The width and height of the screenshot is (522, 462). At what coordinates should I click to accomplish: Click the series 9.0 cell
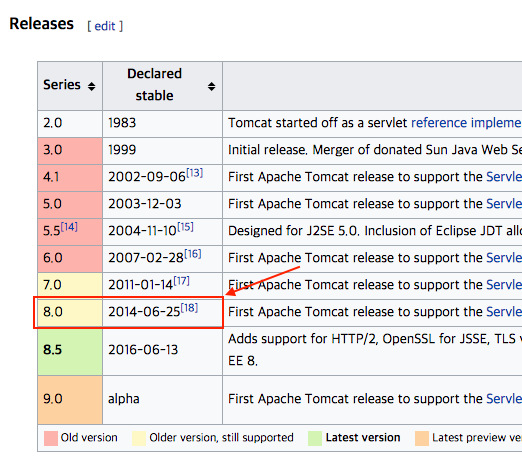[70, 400]
